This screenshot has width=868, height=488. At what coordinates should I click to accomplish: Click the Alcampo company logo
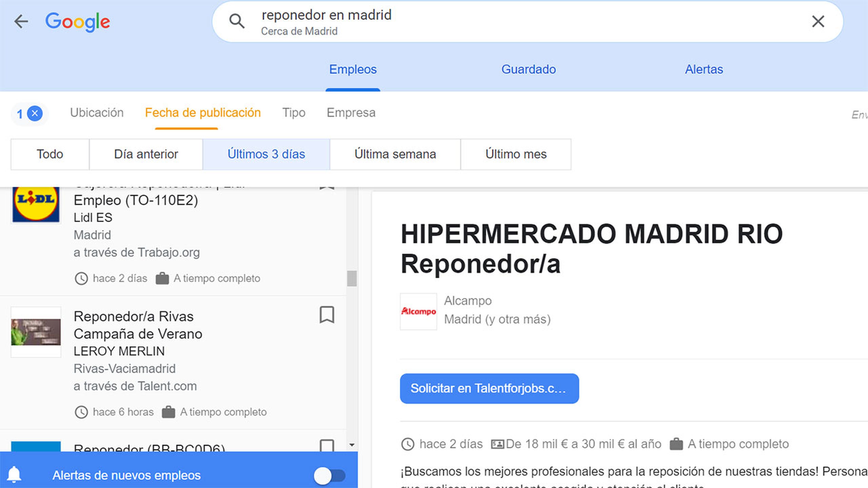[418, 311]
